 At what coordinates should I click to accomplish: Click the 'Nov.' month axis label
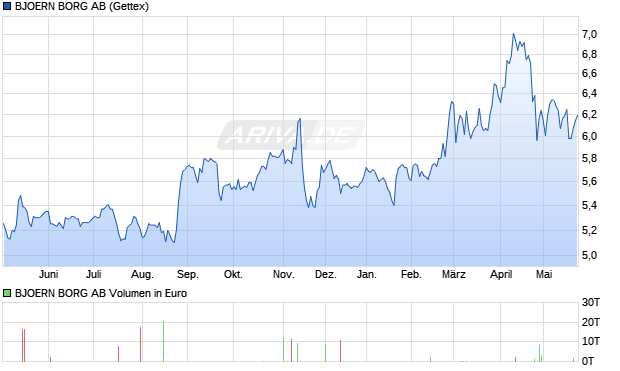click(284, 274)
